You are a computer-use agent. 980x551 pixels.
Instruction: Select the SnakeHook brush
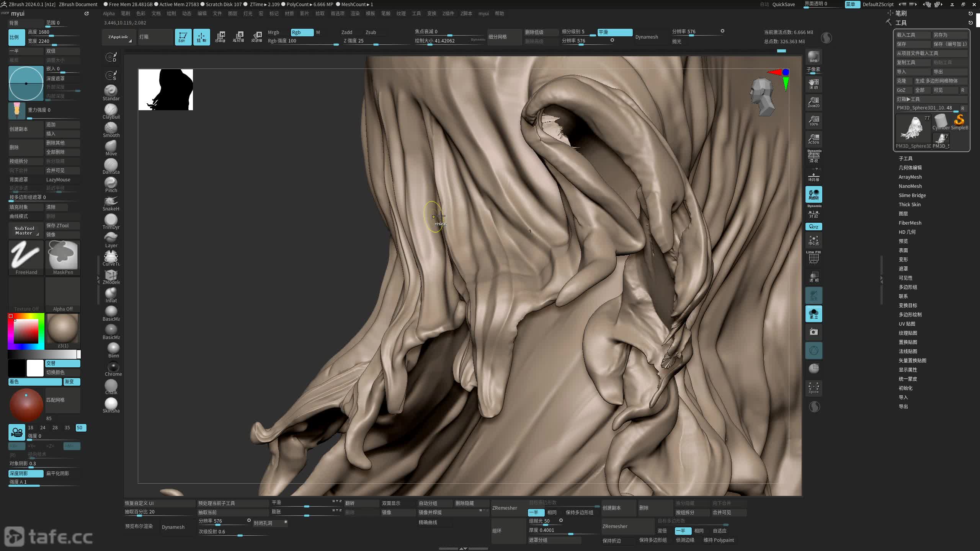(x=111, y=202)
